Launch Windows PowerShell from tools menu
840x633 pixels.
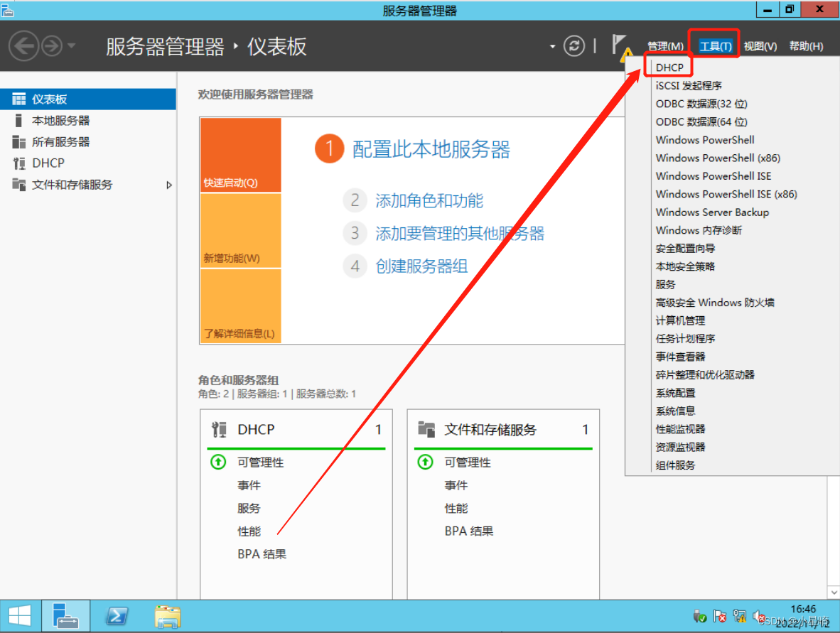pos(704,140)
